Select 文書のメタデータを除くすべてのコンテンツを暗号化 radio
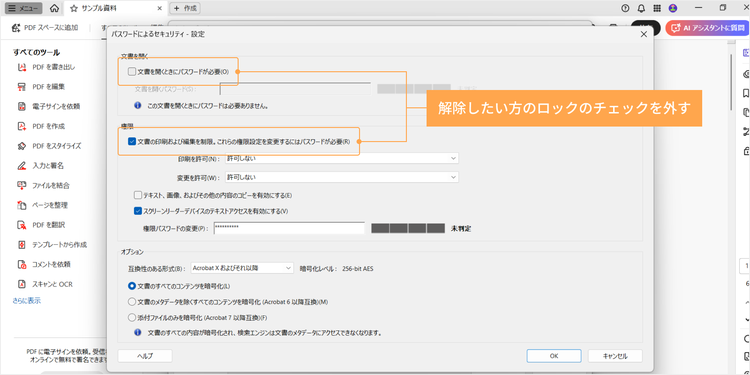Screen dimensions: 750x375 pyautogui.click(x=132, y=302)
